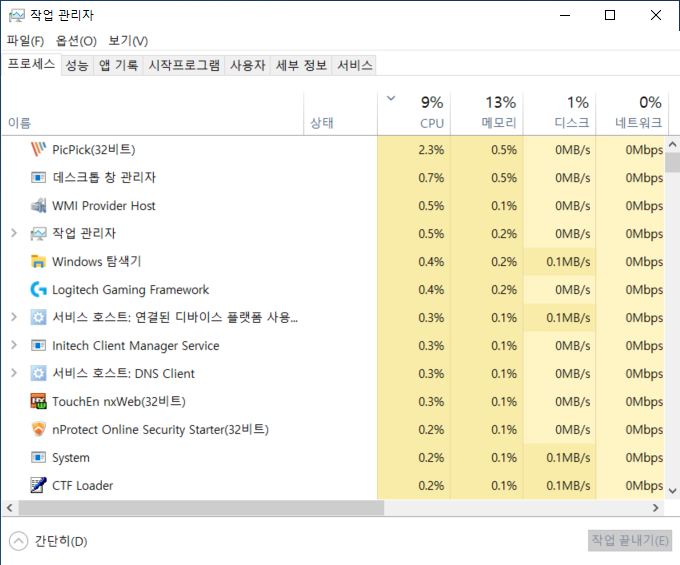The width and height of the screenshot is (680, 565).
Task: Click the vertical scrollbar thumb
Action: pyautogui.click(x=673, y=162)
